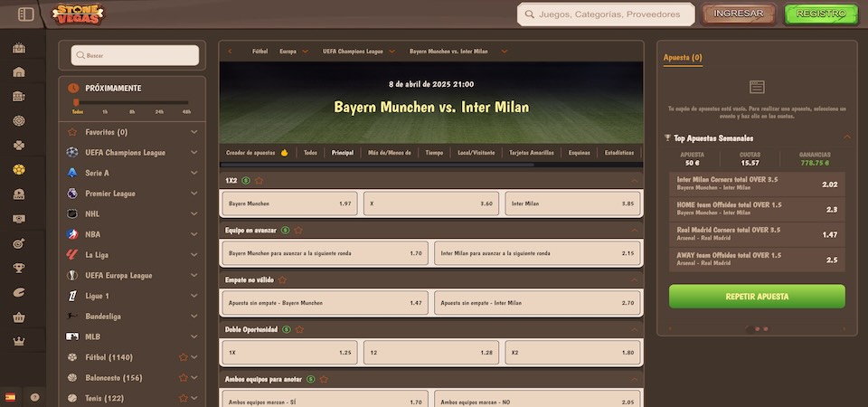Bet on Inter Milan at 3.85

coord(572,203)
